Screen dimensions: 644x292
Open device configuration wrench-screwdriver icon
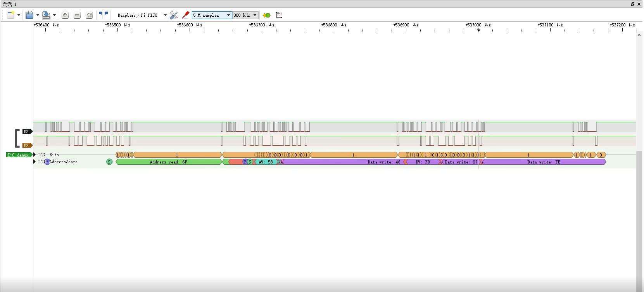click(174, 15)
